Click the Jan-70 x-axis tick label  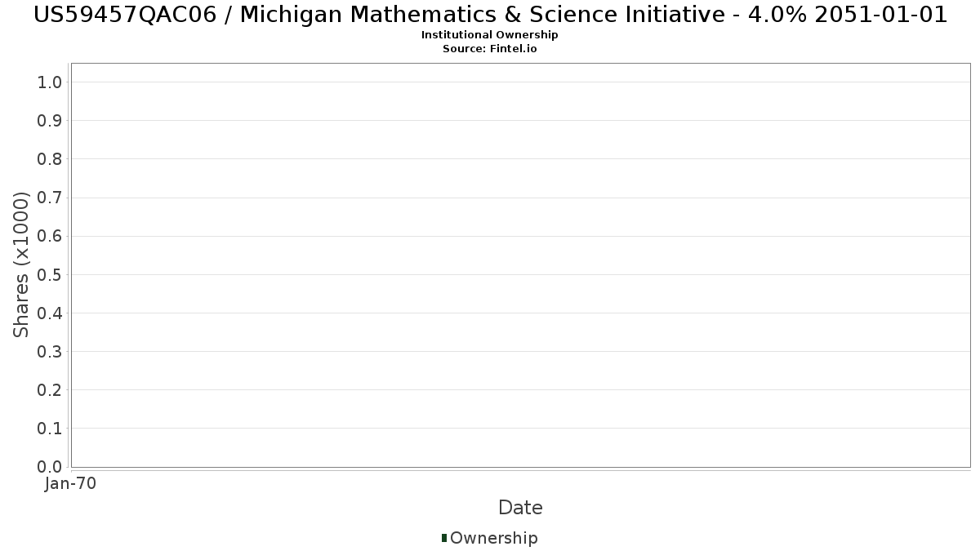click(x=71, y=483)
